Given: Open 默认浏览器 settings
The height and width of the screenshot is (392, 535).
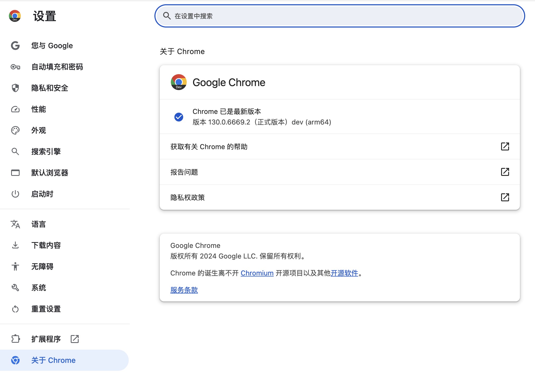Looking at the screenshot, I should pyautogui.click(x=64, y=173).
